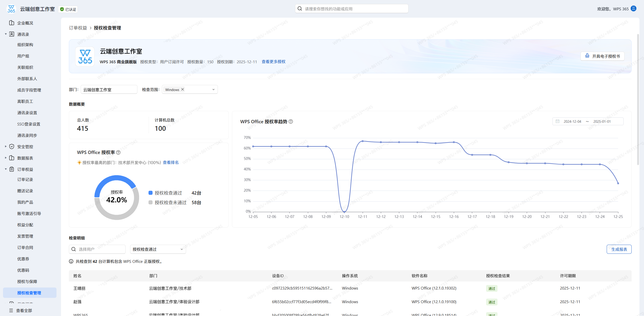This screenshot has height=316, width=644.
Task: Open the 授权检查通过 filter dropdown
Action: [x=158, y=249]
